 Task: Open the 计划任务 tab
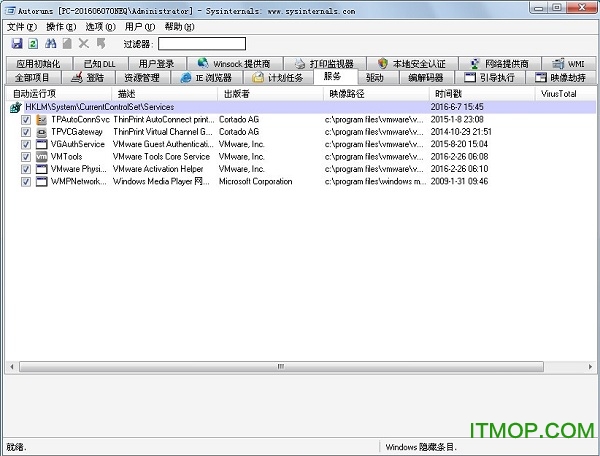click(278, 78)
